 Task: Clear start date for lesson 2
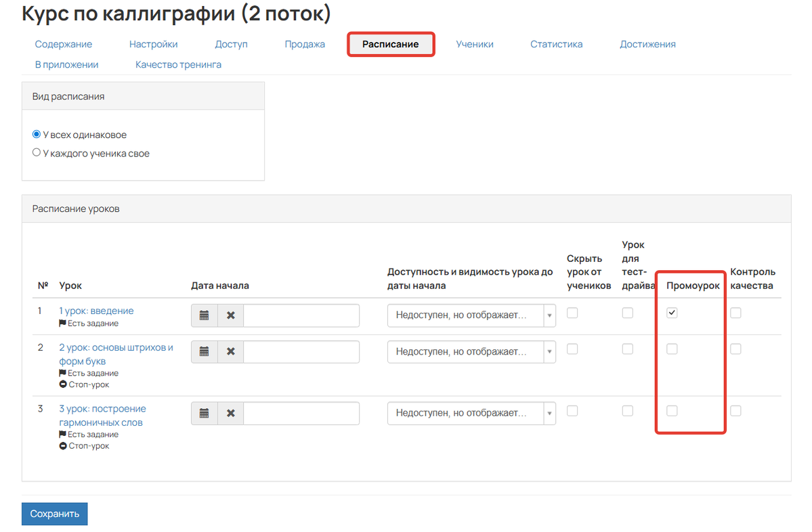point(230,352)
